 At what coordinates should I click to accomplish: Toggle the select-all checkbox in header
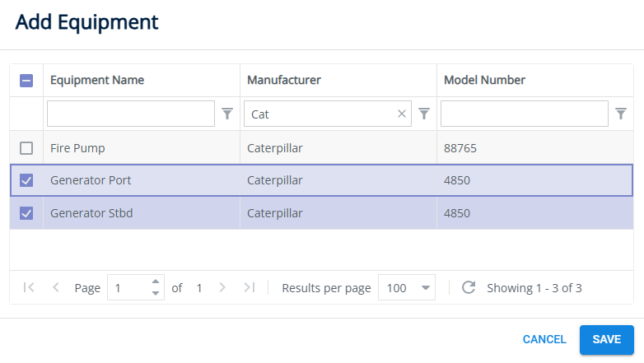(26, 81)
